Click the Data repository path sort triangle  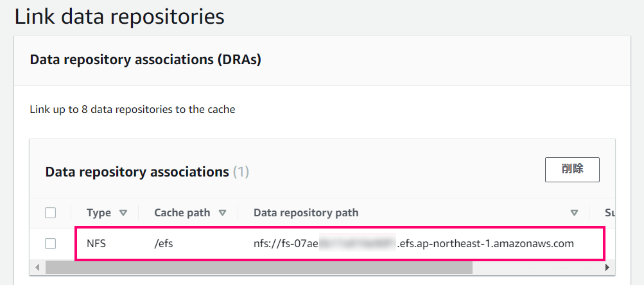[x=574, y=213]
